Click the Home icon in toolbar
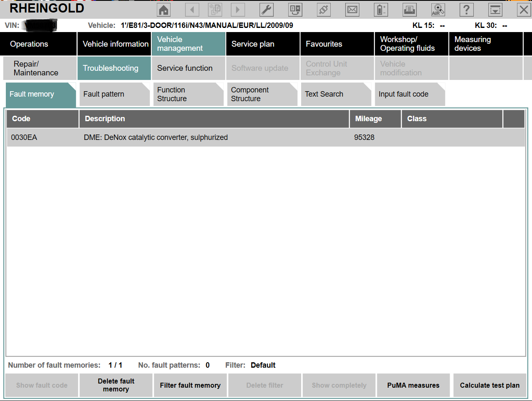Screen dimensions: 532x401 point(164,10)
